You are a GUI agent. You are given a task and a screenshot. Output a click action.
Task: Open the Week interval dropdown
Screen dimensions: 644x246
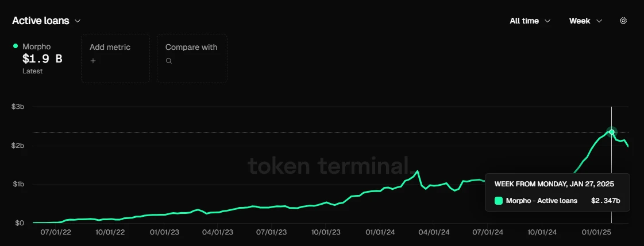[x=585, y=21]
